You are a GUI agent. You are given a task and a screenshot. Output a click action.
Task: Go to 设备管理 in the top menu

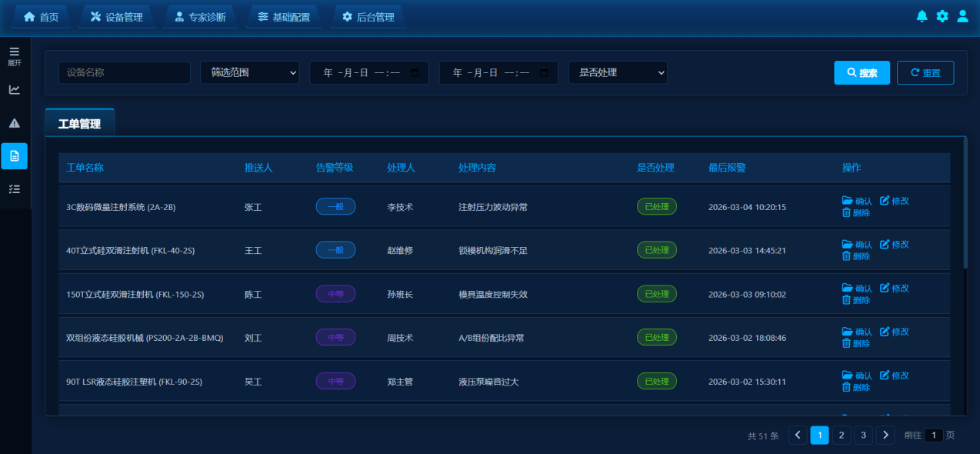pyautogui.click(x=117, y=17)
